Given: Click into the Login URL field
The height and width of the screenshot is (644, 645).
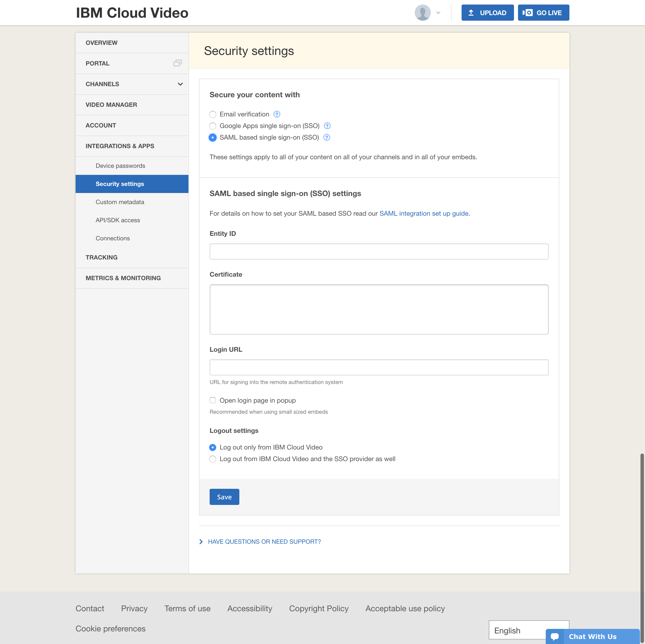Looking at the screenshot, I should (379, 367).
